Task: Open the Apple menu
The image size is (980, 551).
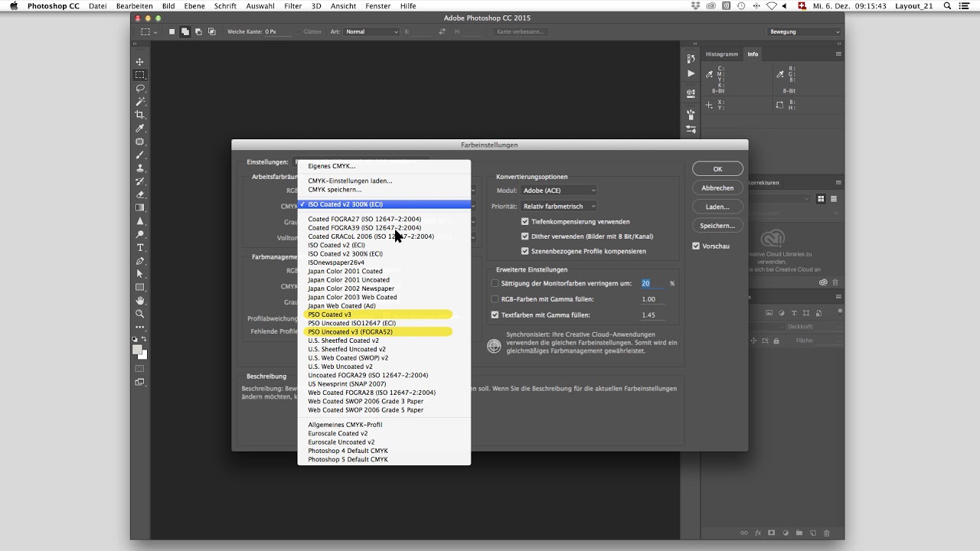Action: click(13, 6)
